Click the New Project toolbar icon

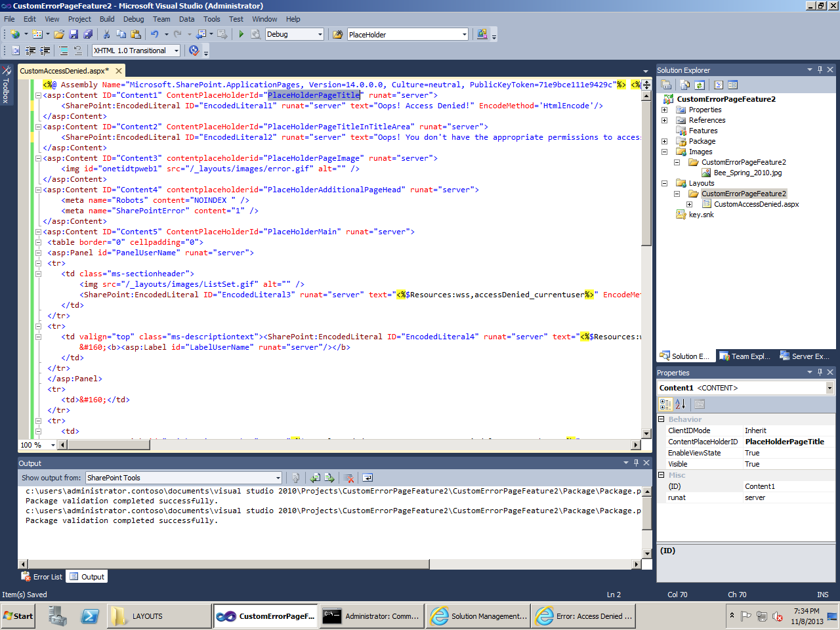(x=14, y=34)
